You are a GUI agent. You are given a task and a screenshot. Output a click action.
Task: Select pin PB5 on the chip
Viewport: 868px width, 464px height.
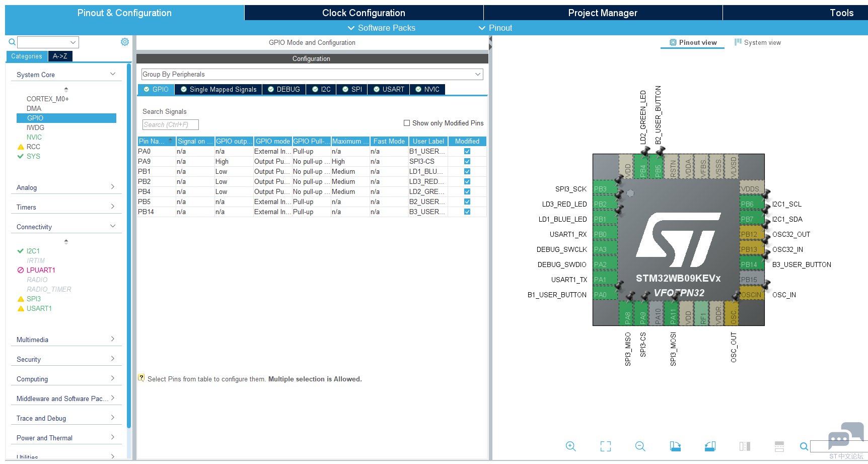click(x=657, y=167)
